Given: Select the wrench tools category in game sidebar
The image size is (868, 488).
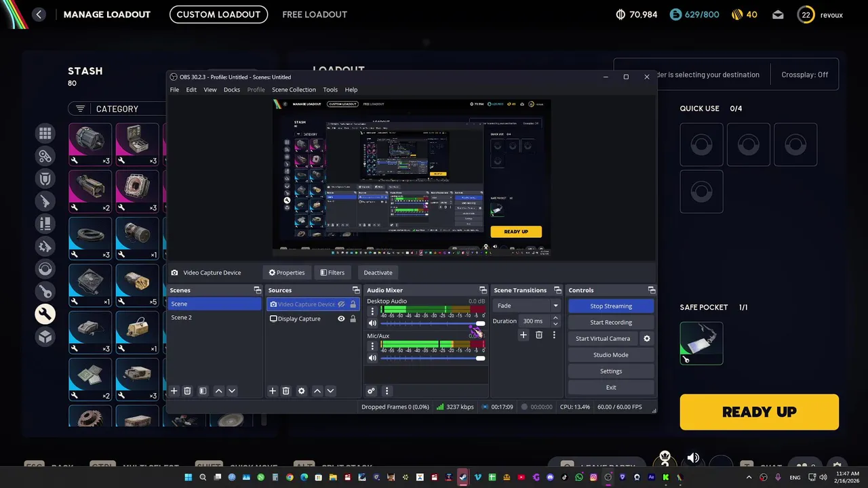Looking at the screenshot, I should pos(45,314).
